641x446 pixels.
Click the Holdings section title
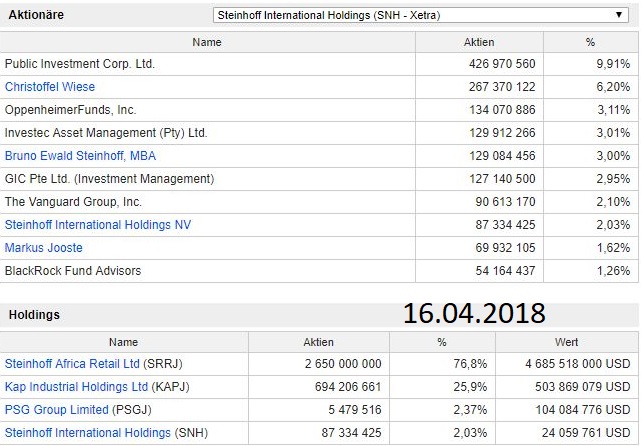click(x=34, y=315)
